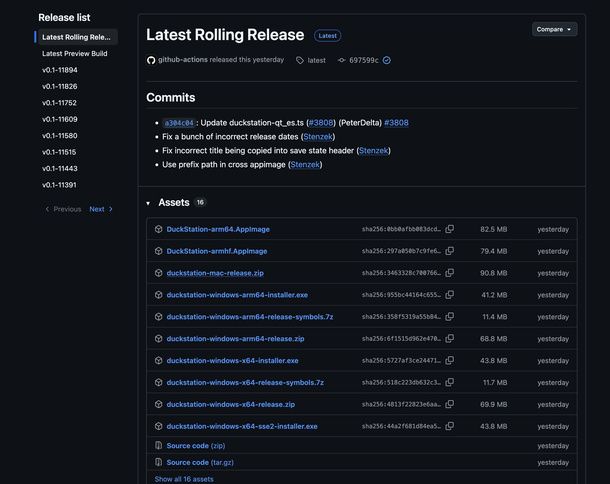This screenshot has width=610, height=484.
Task: Download duckstation-windows-arm64-installer.exe
Action: click(x=237, y=295)
